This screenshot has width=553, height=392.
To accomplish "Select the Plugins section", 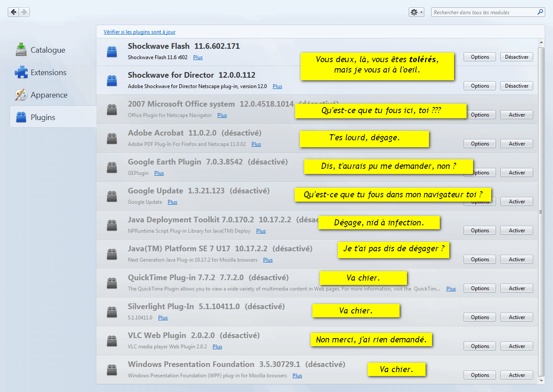I will click(x=53, y=117).
